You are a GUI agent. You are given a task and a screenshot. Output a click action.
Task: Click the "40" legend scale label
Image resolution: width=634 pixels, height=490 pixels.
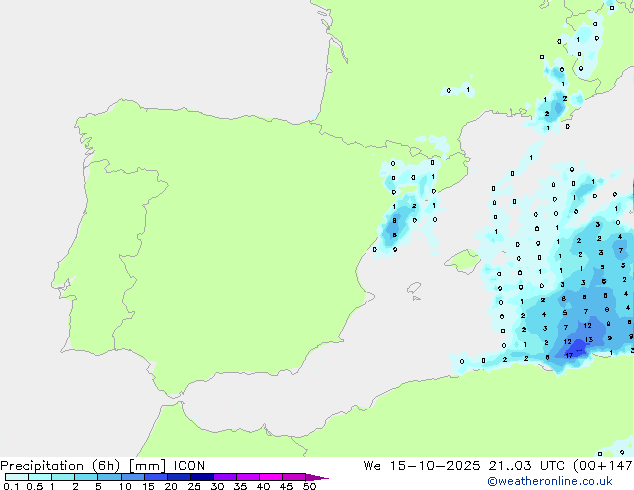(x=263, y=486)
